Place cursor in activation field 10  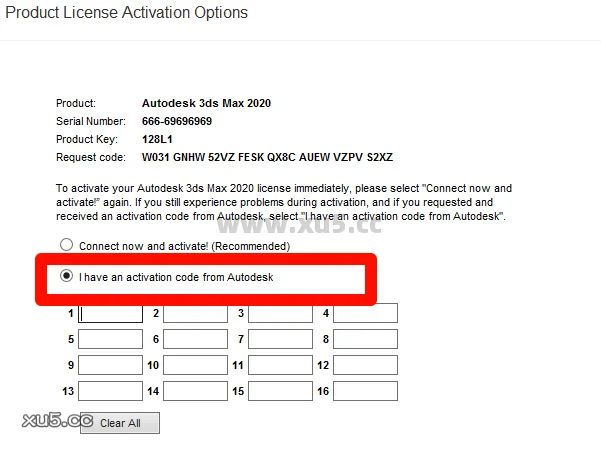pos(195,366)
